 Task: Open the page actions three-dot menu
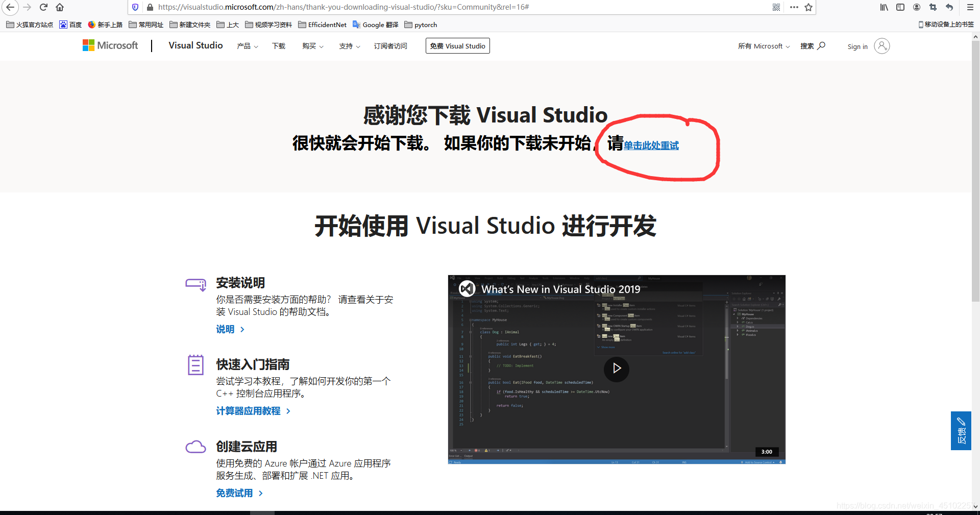[x=794, y=7]
